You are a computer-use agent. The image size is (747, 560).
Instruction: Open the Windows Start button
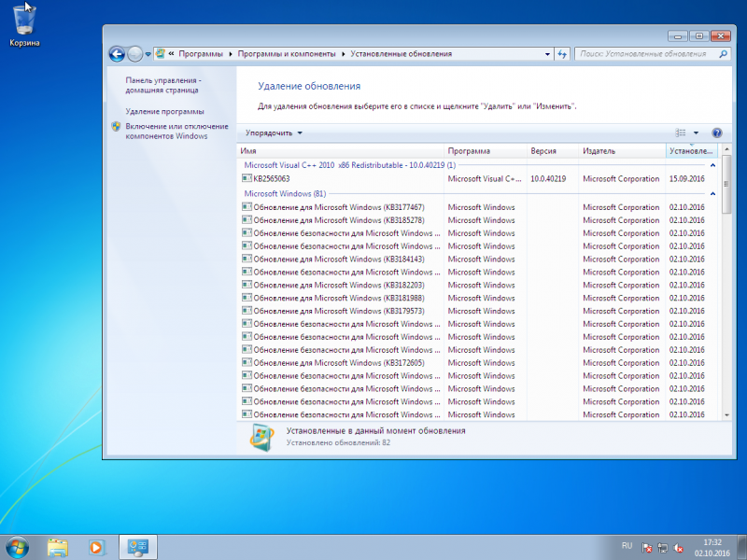(x=17, y=547)
